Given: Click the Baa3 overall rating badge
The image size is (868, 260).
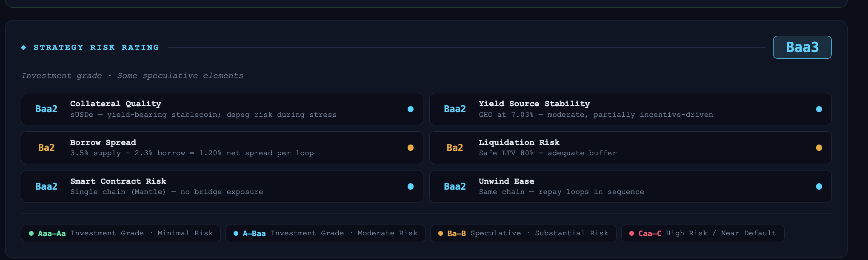Looking at the screenshot, I should pyautogui.click(x=802, y=47).
